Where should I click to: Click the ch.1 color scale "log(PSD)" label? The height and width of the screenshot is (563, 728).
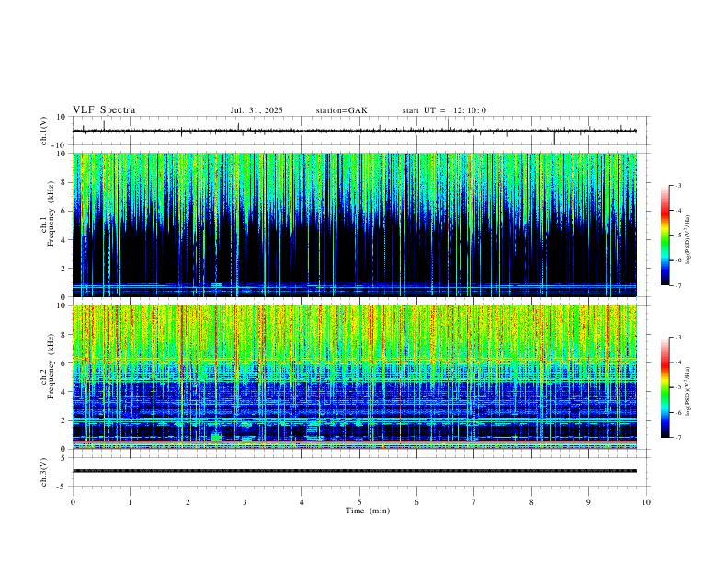pos(688,240)
